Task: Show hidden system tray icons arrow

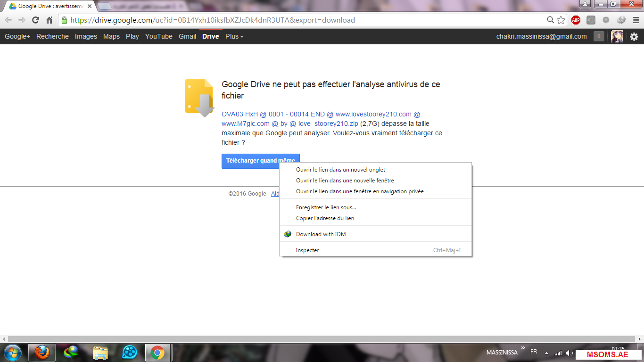Action: [546, 353]
